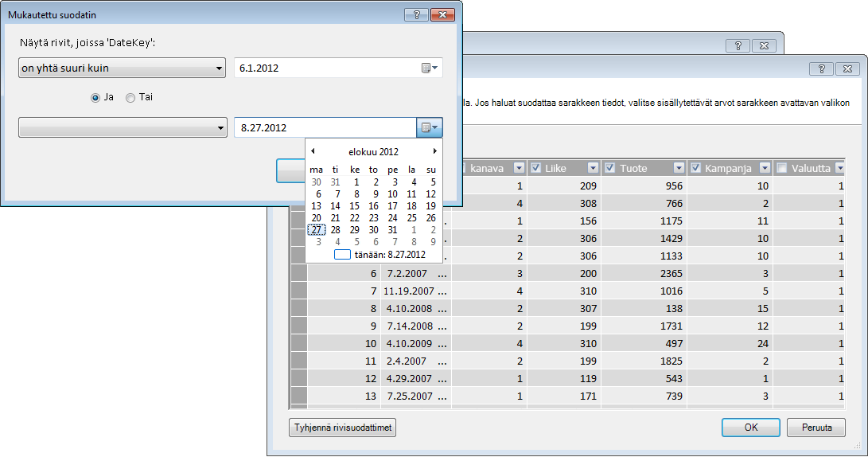Uncheck the Liike column checkbox
This screenshot has height=457, width=868.
pos(536,168)
